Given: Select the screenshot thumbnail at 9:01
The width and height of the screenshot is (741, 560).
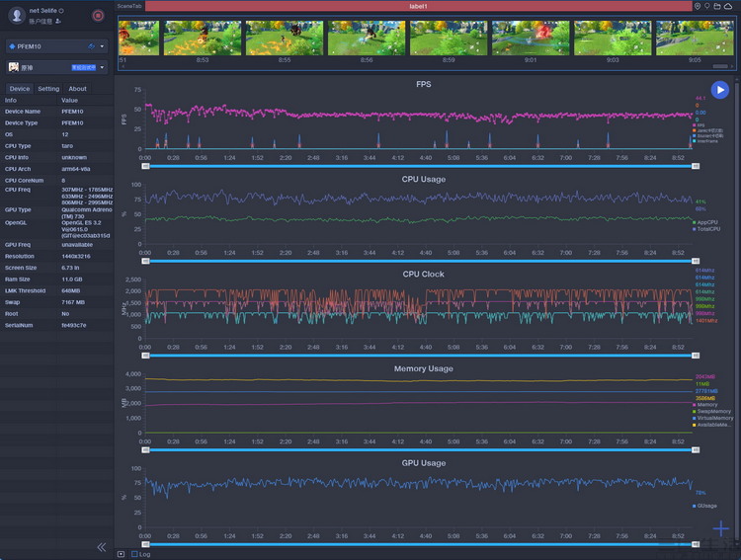Looking at the screenshot, I should (530, 38).
